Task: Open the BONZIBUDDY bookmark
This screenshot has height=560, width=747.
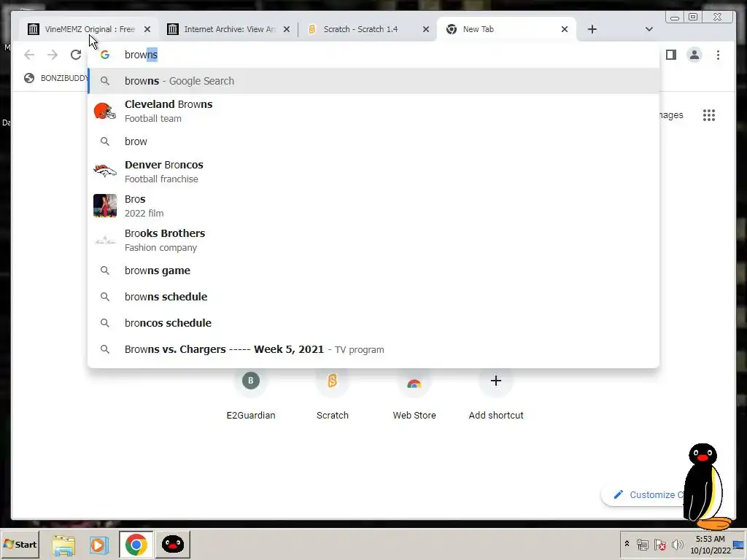Action: click(55, 78)
